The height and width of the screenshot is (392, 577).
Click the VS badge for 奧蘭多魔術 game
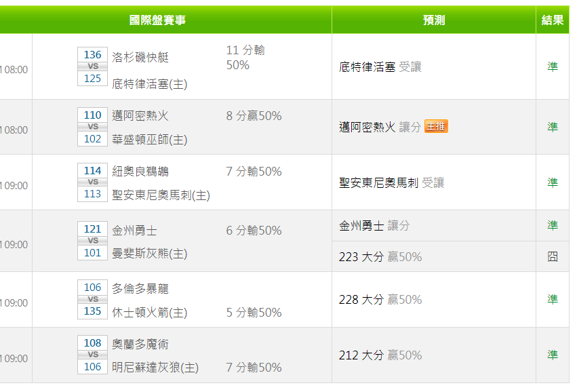[93, 355]
